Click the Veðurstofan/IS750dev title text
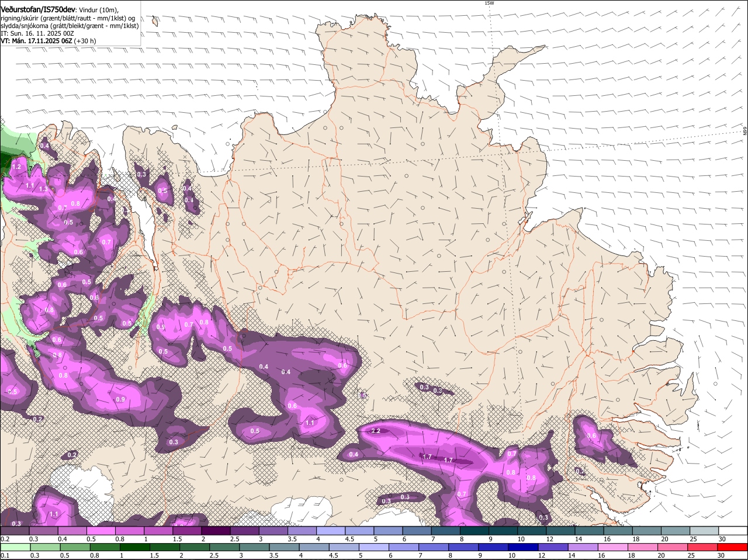 pyautogui.click(x=38, y=9)
